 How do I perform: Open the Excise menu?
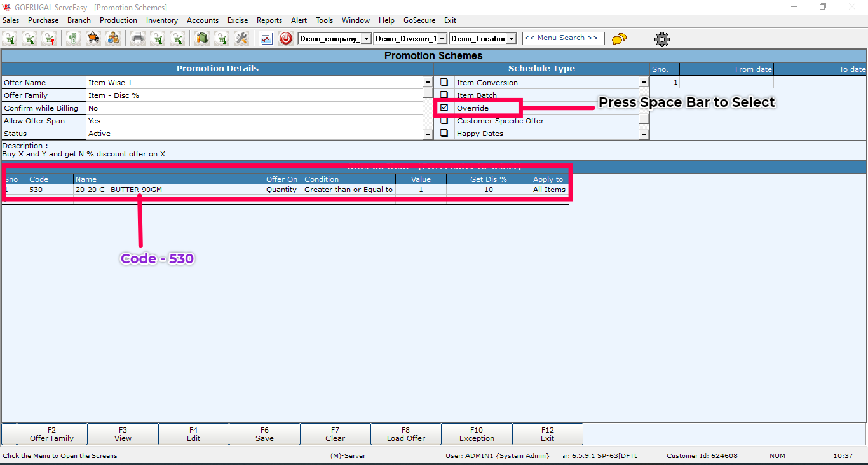pos(238,20)
